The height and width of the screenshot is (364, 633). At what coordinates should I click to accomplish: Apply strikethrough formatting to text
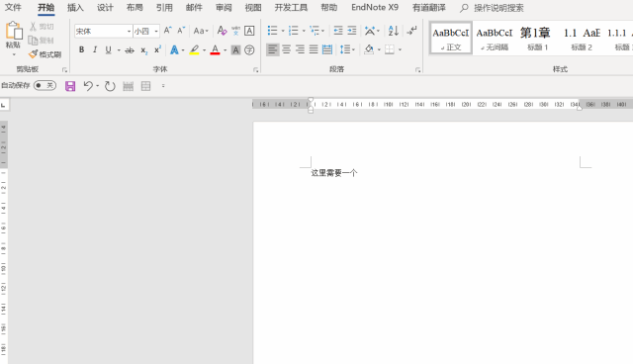click(x=130, y=50)
